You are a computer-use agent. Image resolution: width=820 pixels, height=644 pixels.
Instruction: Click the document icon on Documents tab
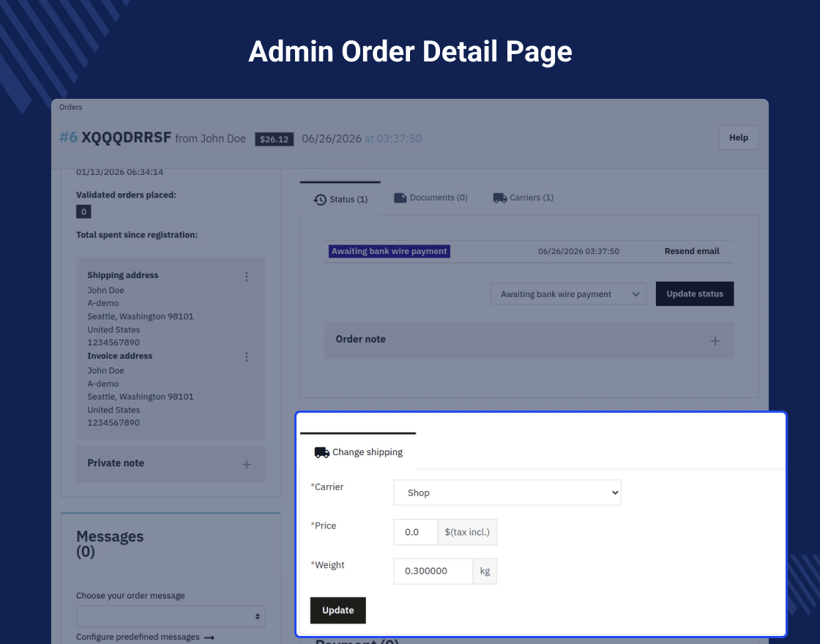coord(400,198)
